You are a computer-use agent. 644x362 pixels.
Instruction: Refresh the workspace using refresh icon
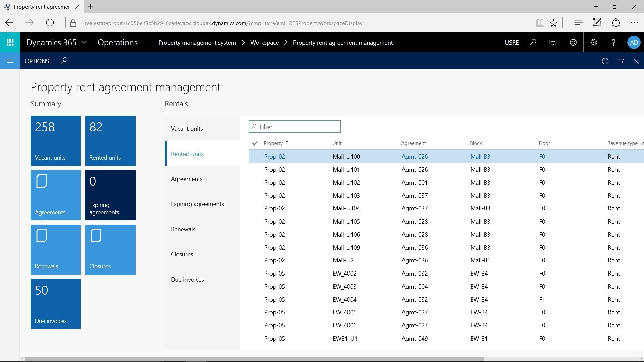[605, 61]
